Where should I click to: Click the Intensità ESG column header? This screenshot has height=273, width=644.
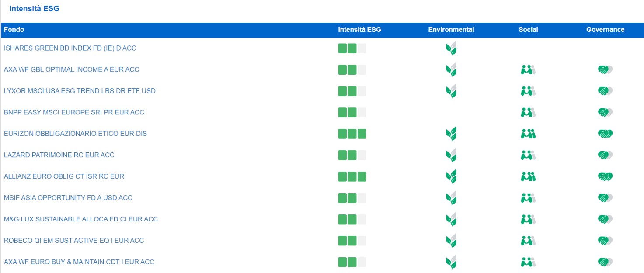pos(359,30)
